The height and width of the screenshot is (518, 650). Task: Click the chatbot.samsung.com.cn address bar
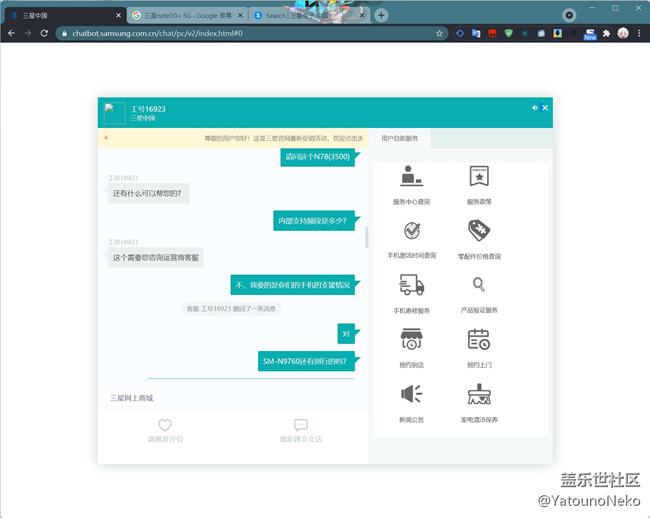coord(252,33)
